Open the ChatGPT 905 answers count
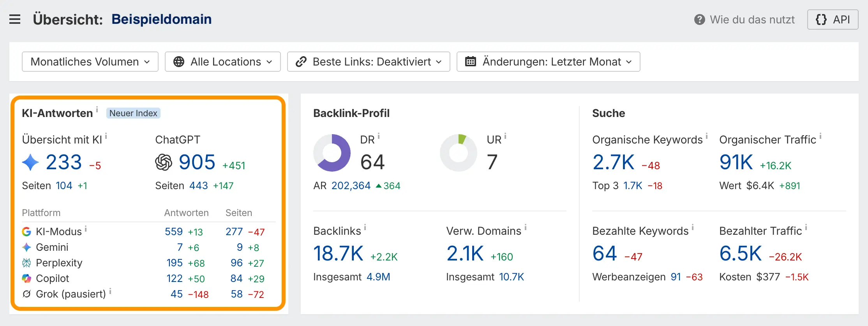The width and height of the screenshot is (868, 326). point(197,162)
